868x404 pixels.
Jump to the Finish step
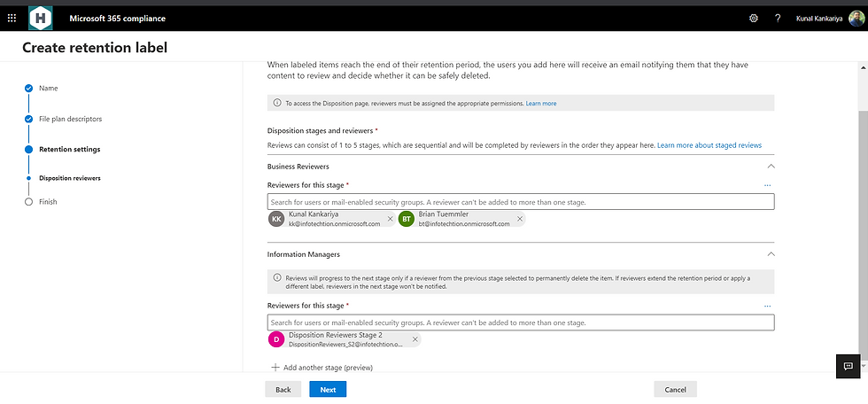[x=48, y=202]
